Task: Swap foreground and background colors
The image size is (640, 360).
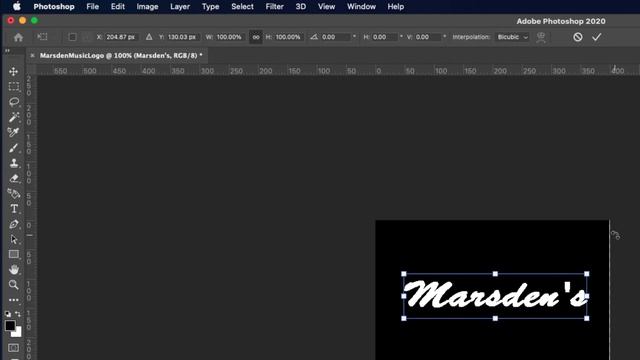Action: [x=18, y=314]
